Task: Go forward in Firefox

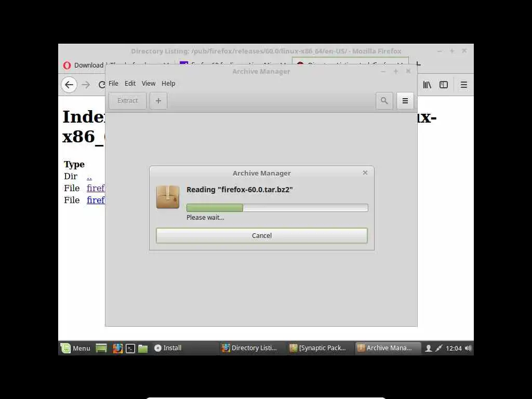Action: [x=86, y=85]
